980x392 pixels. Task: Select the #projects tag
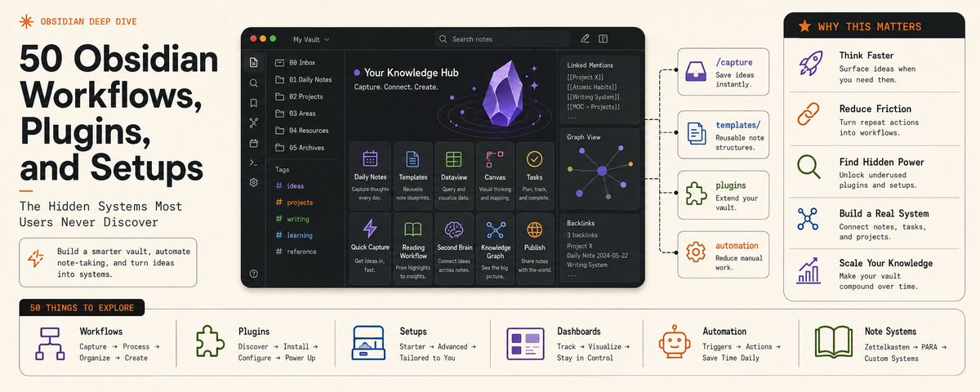(295, 202)
